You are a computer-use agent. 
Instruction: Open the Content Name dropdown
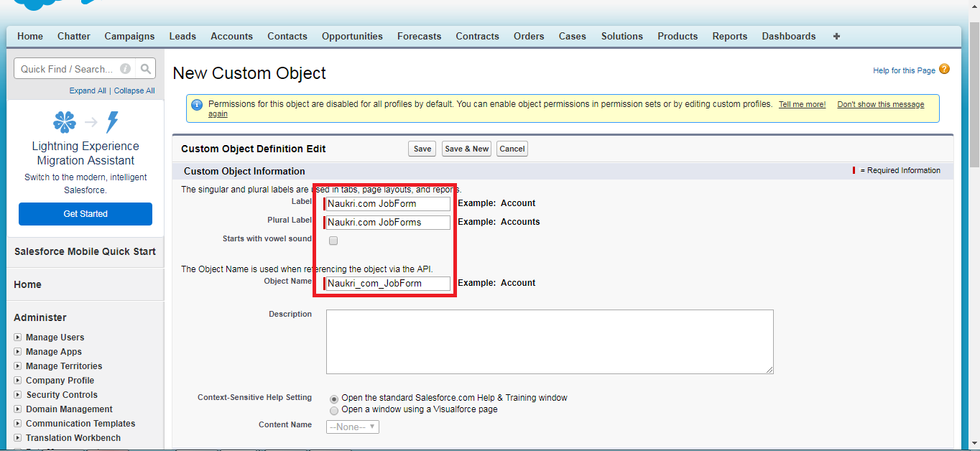[x=353, y=427]
